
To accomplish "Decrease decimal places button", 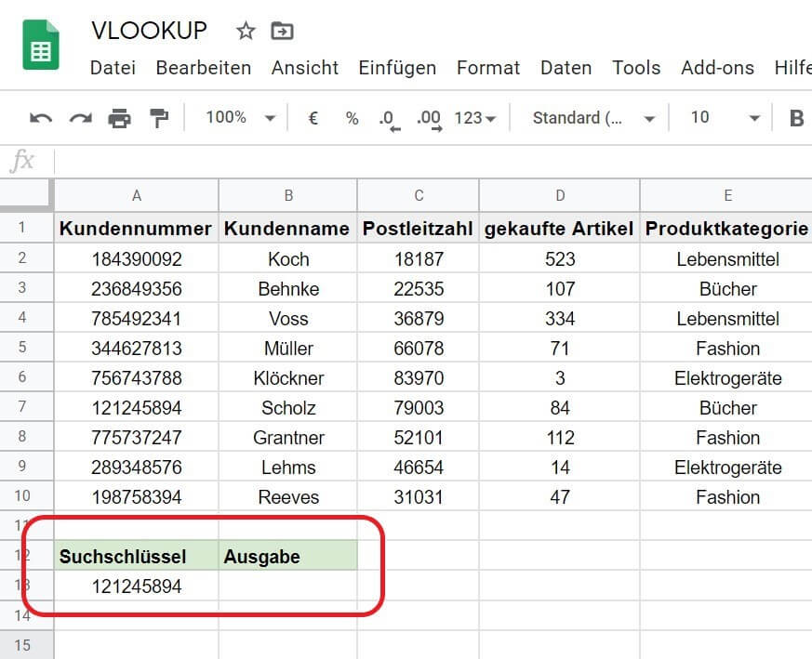I will pyautogui.click(x=388, y=119).
